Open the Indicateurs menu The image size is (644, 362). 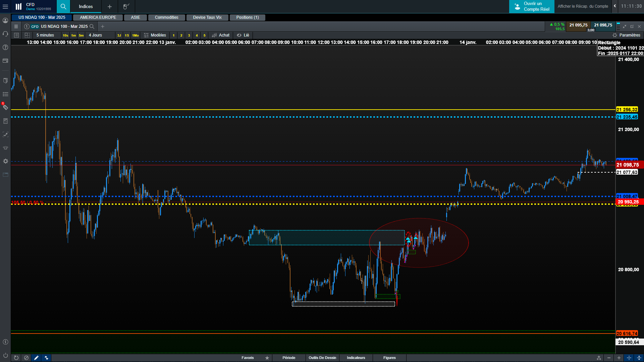pyautogui.click(x=356, y=358)
